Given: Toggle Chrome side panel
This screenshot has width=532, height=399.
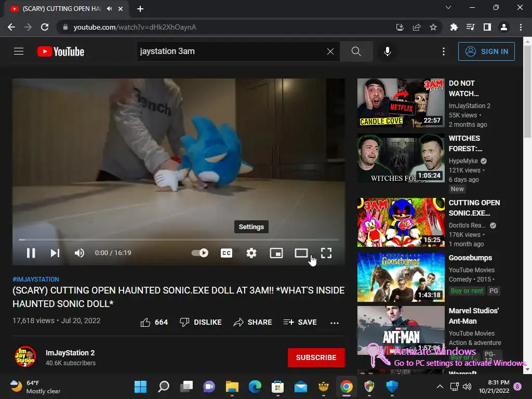Looking at the screenshot, I should tap(487, 27).
